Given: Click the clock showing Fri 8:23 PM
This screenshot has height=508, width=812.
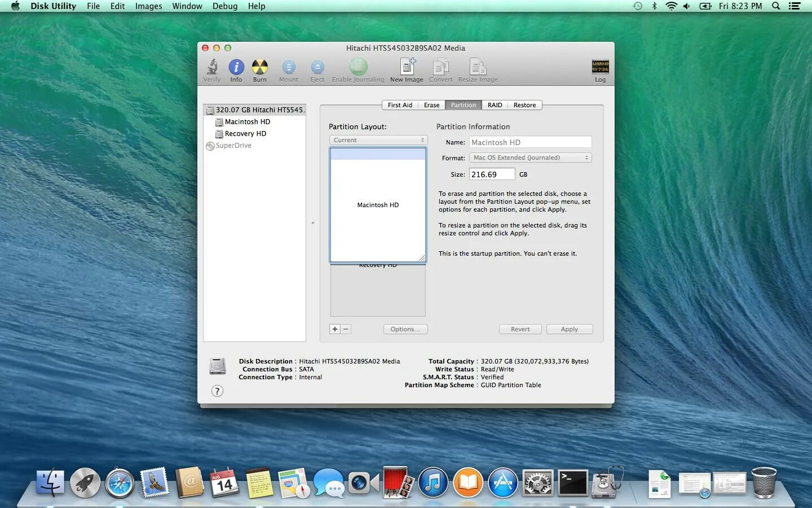Looking at the screenshot, I should pyautogui.click(x=740, y=6).
